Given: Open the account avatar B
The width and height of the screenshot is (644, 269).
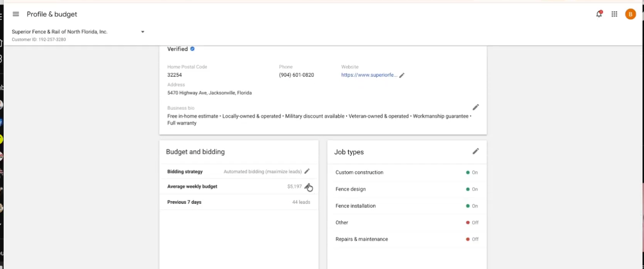Looking at the screenshot, I should 631,14.
